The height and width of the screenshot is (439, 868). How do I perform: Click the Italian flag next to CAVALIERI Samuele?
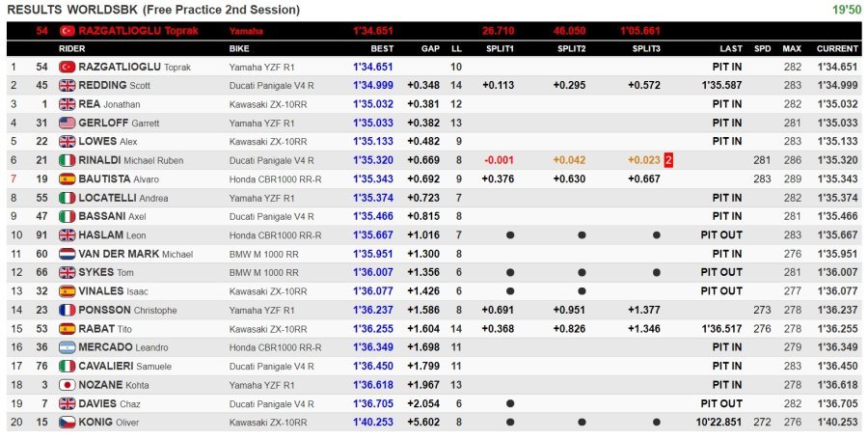(x=67, y=366)
